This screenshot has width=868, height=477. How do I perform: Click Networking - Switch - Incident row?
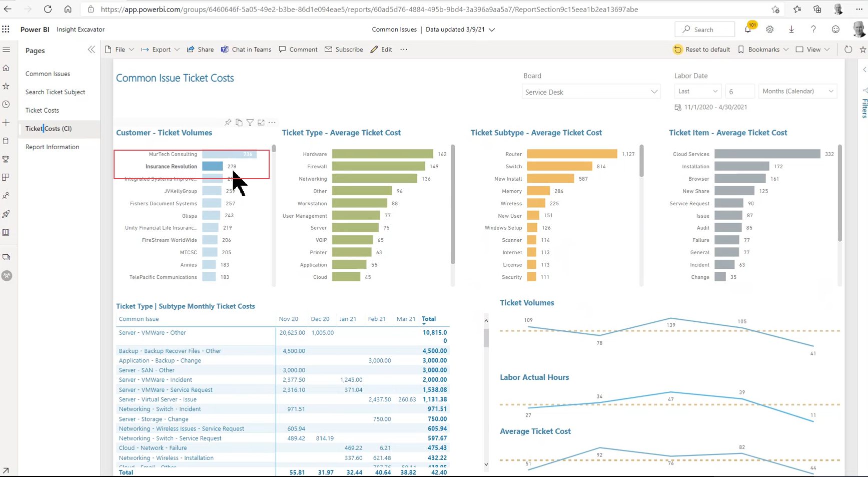pos(283,409)
